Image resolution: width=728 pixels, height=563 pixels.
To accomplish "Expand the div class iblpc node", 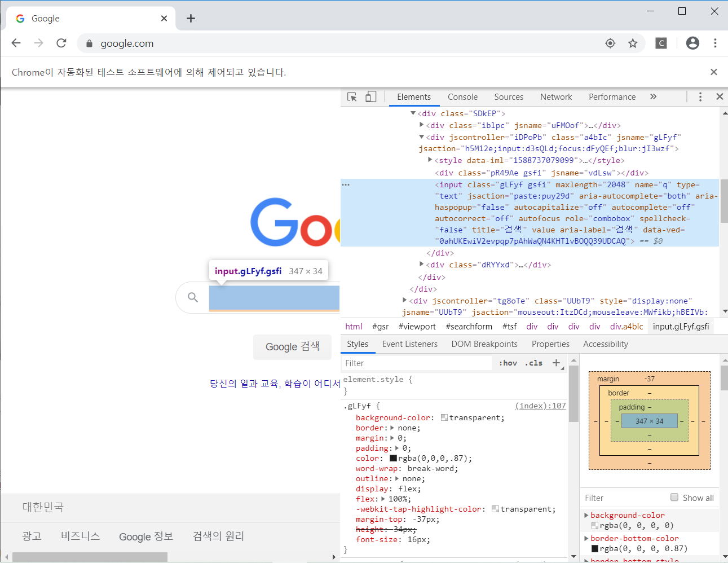I will click(422, 125).
